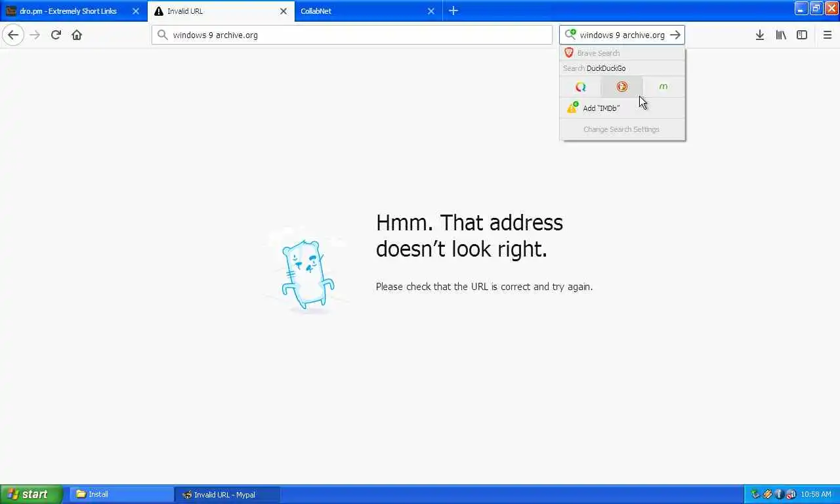Image resolution: width=840 pixels, height=504 pixels.
Task: Open the Library bookshelf icon
Action: point(781,35)
